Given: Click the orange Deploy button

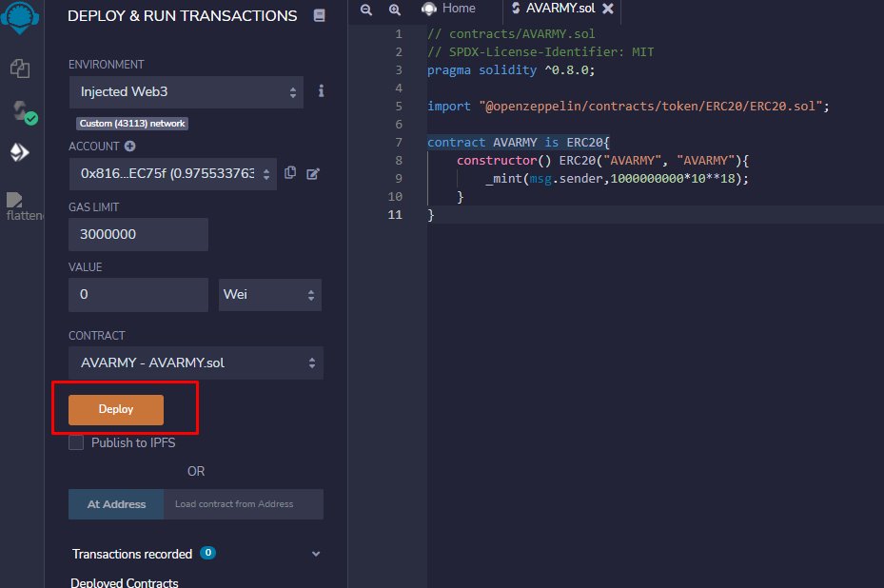Looking at the screenshot, I should [x=116, y=410].
